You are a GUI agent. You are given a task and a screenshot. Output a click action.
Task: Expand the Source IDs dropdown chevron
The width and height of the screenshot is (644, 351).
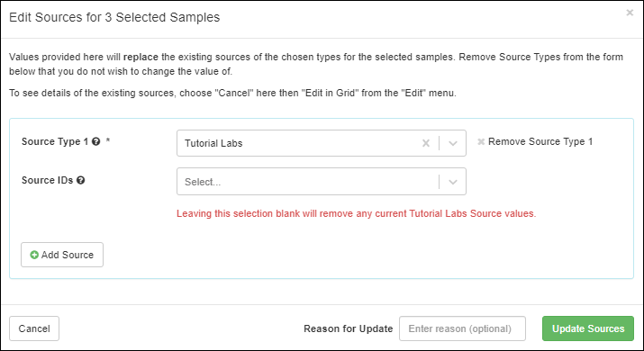point(453,182)
